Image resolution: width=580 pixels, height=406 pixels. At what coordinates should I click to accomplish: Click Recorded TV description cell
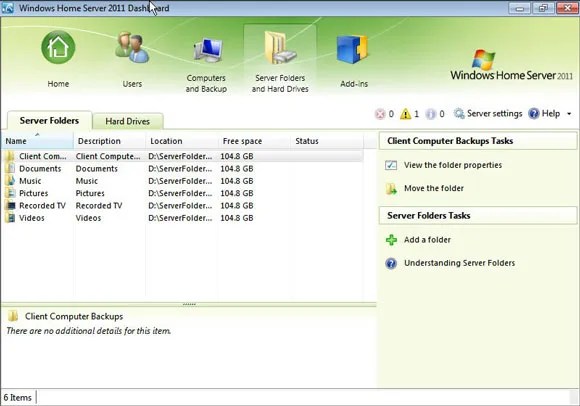coord(99,206)
